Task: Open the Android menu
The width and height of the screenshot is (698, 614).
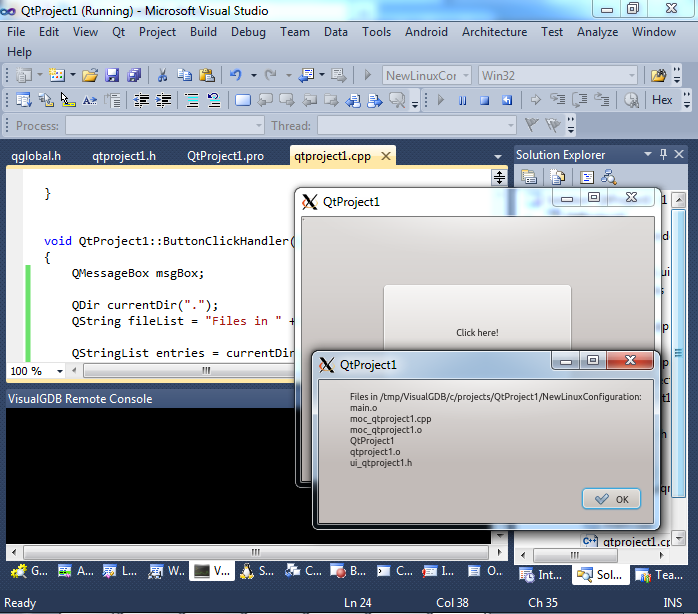Action: pos(426,32)
